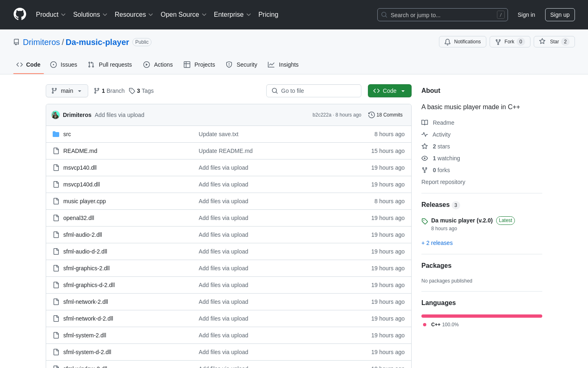
Task: Click the music player.cpp file icon
Action: coord(56,201)
